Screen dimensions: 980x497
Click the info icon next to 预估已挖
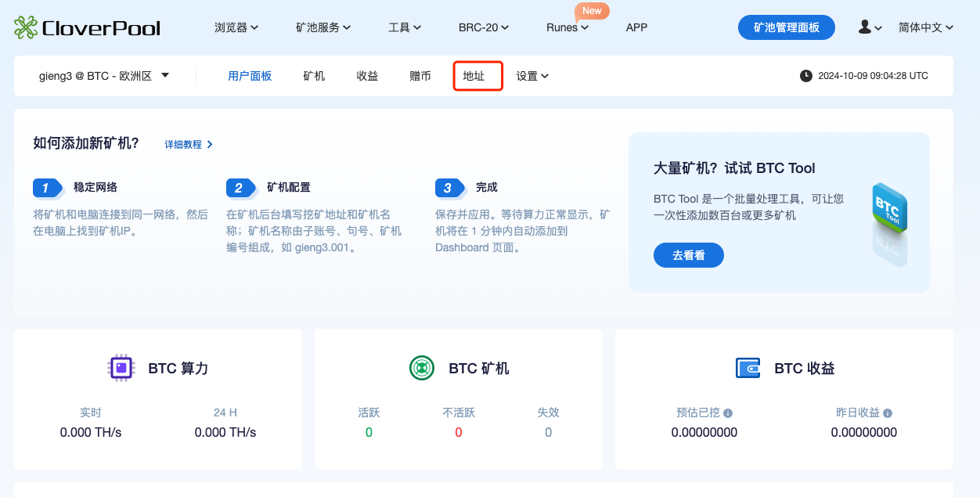tap(728, 413)
